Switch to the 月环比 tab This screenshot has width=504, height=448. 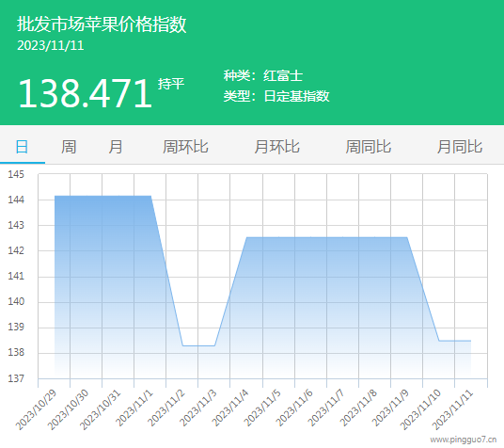point(276,147)
